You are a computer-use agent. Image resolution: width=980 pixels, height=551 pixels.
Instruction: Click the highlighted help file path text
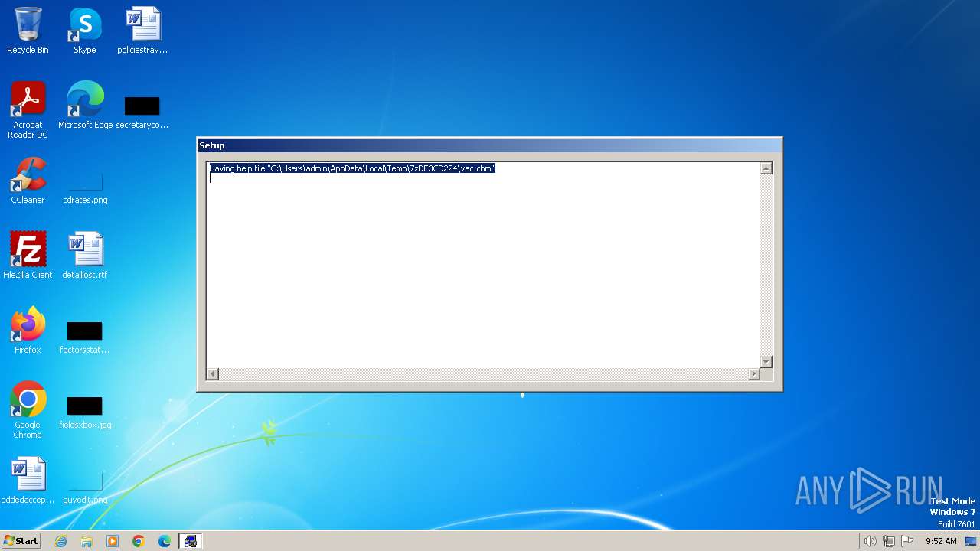(352, 168)
